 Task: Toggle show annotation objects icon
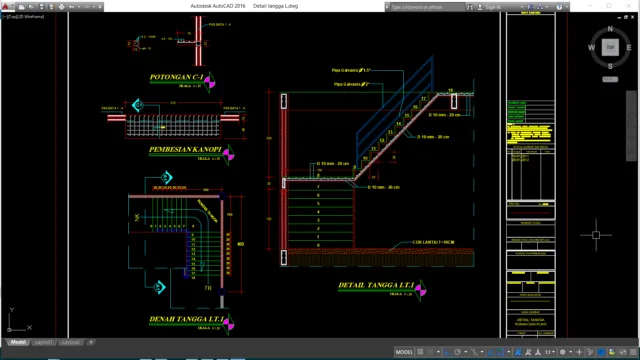point(518,352)
